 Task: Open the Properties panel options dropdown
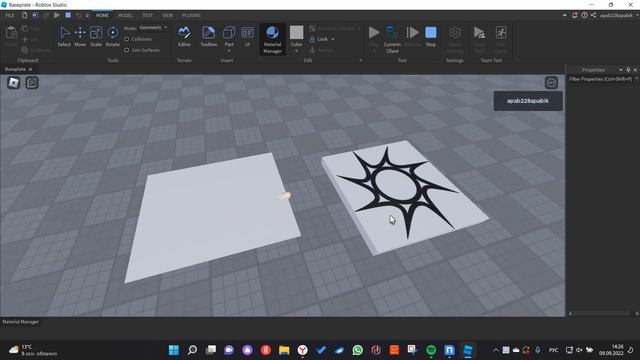[621, 70]
